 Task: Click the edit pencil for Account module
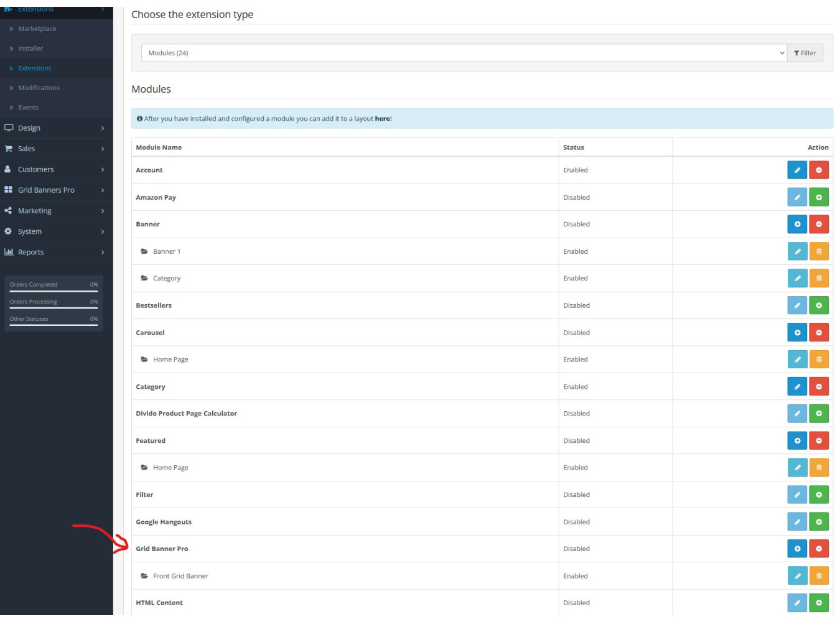point(796,170)
